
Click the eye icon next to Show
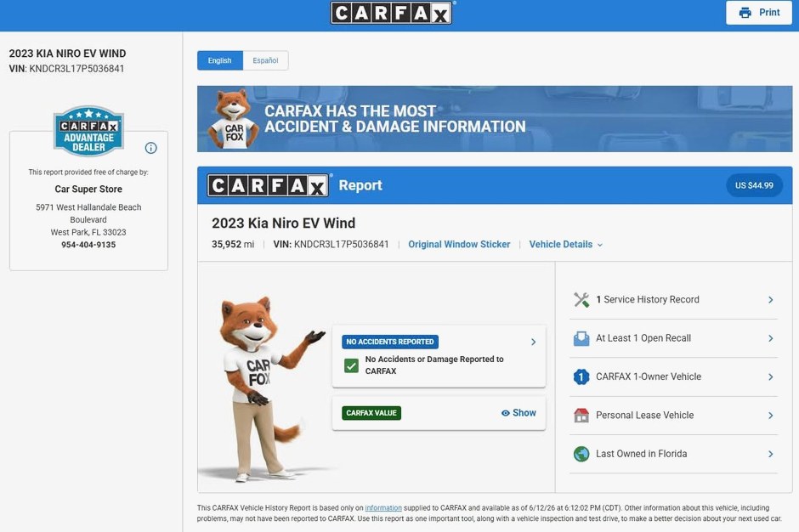(x=506, y=413)
